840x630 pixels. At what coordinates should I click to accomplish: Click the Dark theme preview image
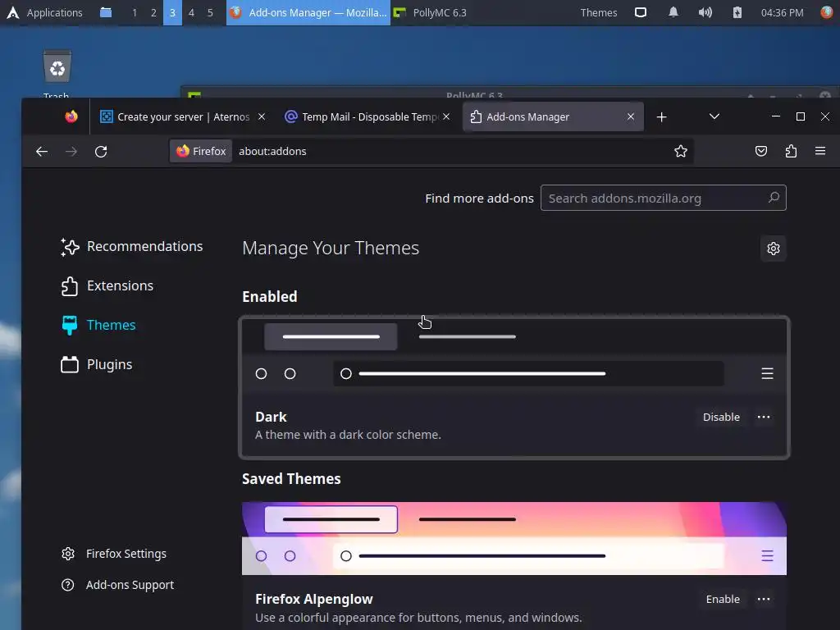pyautogui.click(x=514, y=356)
